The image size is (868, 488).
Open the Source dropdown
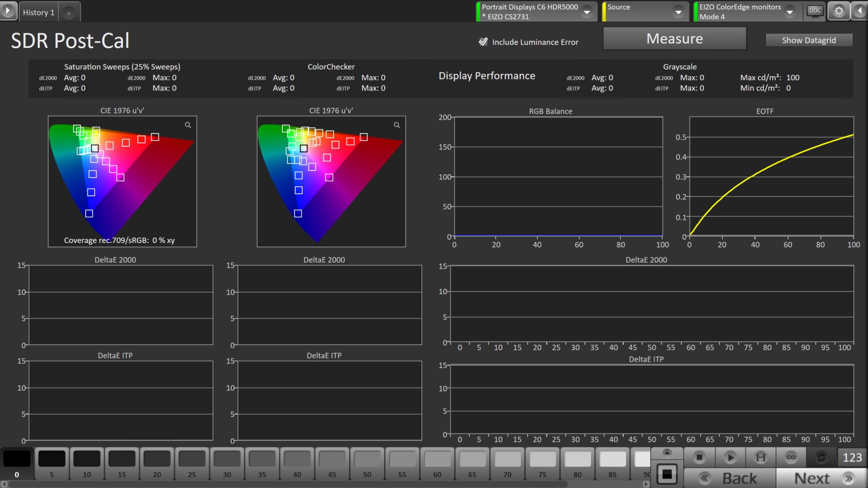(678, 12)
